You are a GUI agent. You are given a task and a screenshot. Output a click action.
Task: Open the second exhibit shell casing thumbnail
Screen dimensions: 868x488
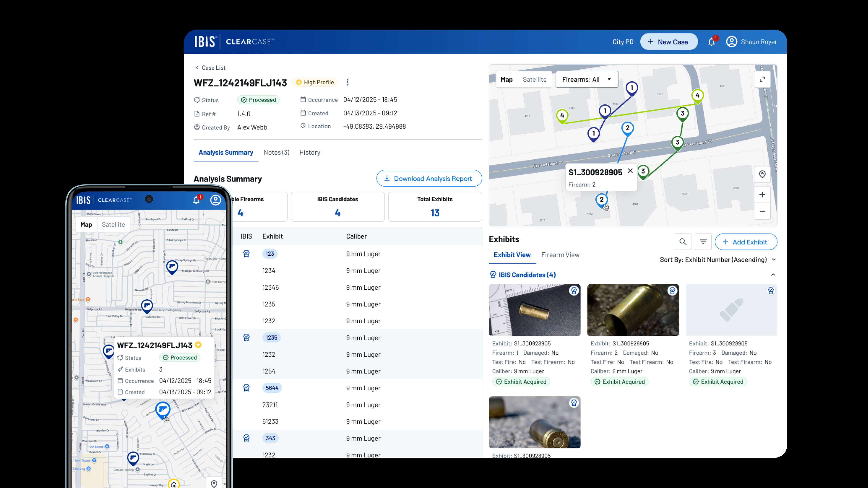(x=633, y=310)
